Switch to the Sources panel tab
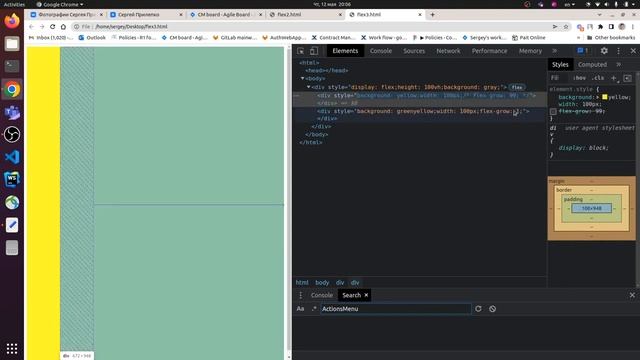Viewport: 640px width, 360px height. click(x=414, y=51)
